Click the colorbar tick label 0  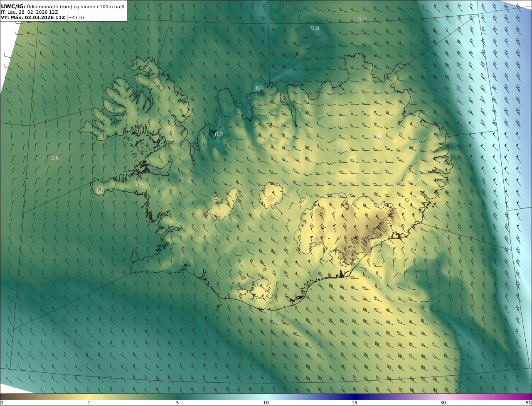(2, 403)
